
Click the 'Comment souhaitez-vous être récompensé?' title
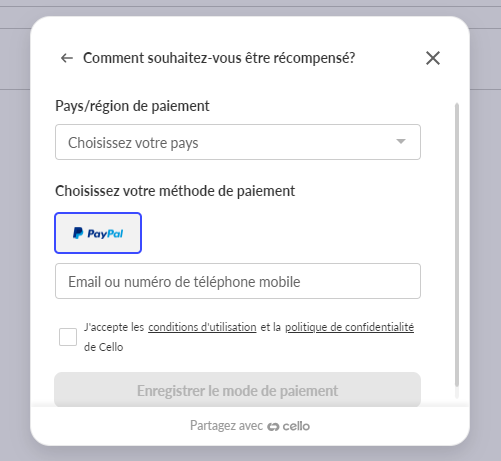point(219,58)
